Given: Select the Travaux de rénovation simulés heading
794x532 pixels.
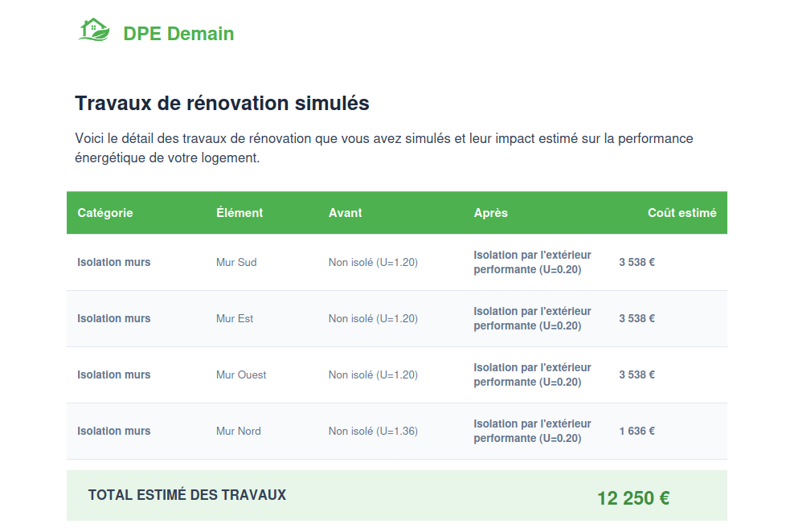Looking at the screenshot, I should [x=222, y=103].
